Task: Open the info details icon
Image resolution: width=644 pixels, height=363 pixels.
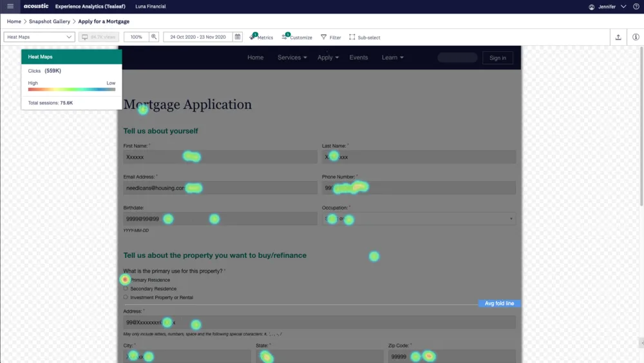Action: (636, 37)
